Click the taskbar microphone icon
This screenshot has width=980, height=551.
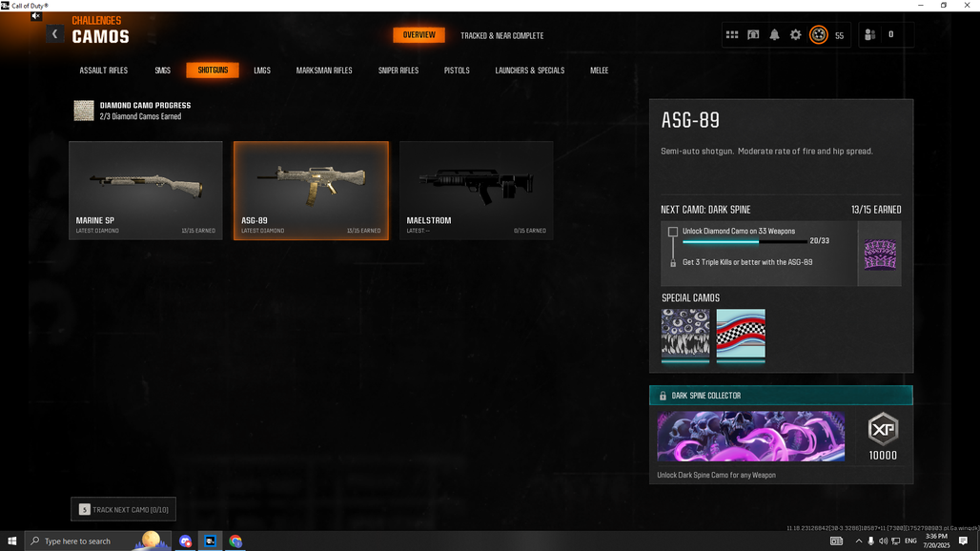(870, 541)
